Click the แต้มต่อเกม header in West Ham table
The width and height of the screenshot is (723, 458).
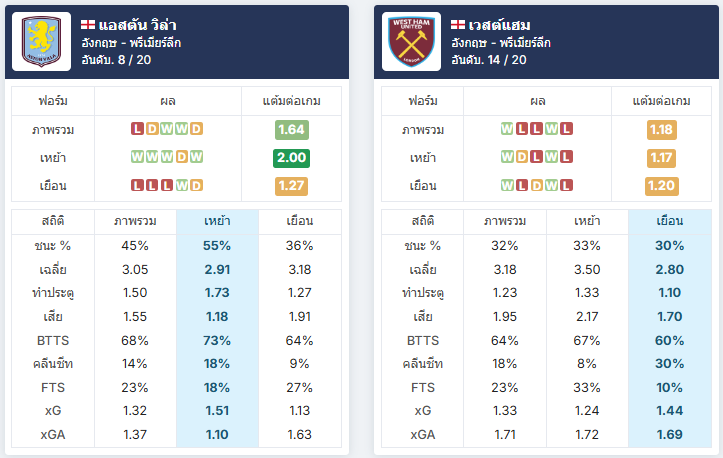pos(661,101)
